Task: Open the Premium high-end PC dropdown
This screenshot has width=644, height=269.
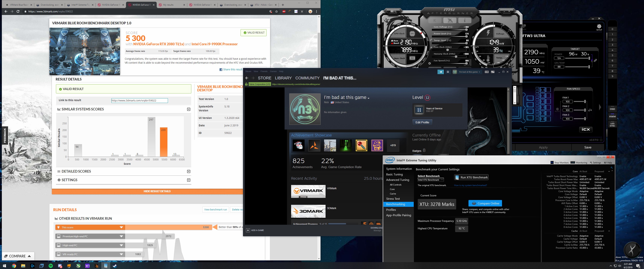Action: point(121,236)
